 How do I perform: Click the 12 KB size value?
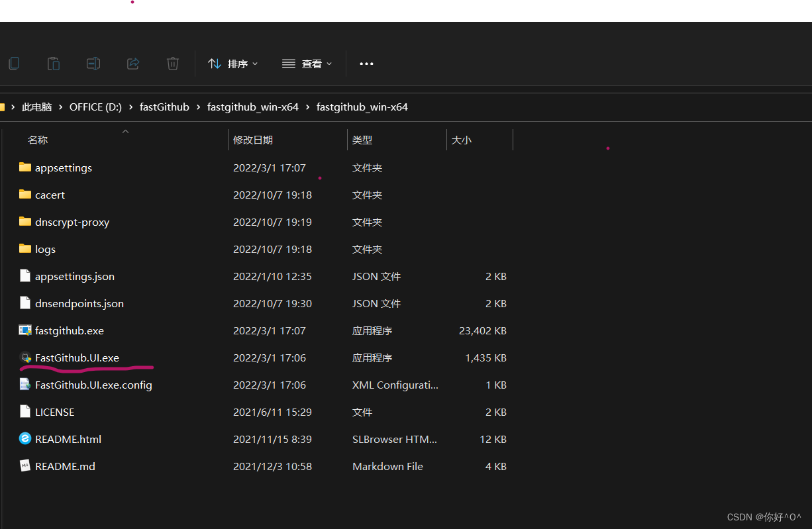(493, 439)
